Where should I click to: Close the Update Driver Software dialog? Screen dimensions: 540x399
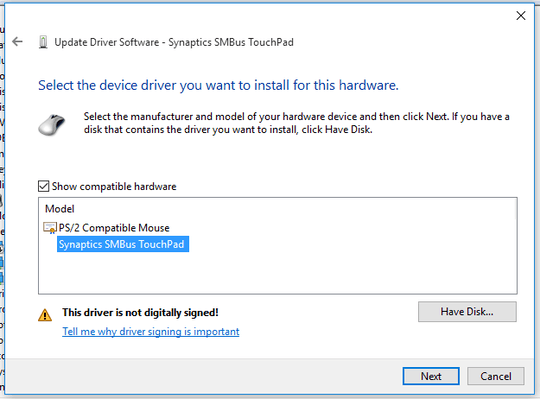pyautogui.click(x=521, y=15)
